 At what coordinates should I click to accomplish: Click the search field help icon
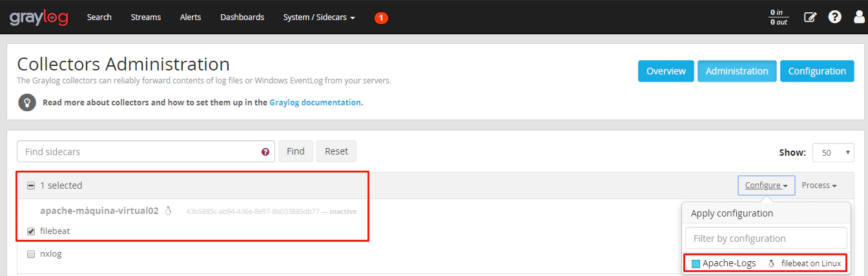point(265,152)
